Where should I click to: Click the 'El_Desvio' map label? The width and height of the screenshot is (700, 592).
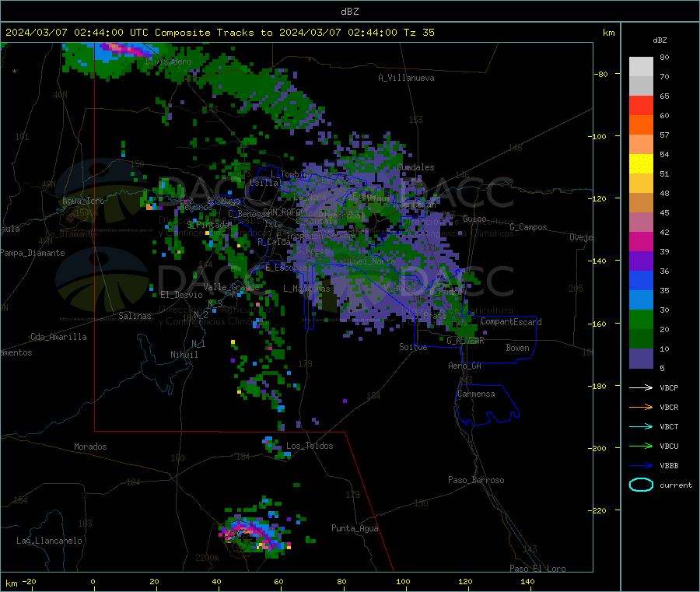[181, 295]
